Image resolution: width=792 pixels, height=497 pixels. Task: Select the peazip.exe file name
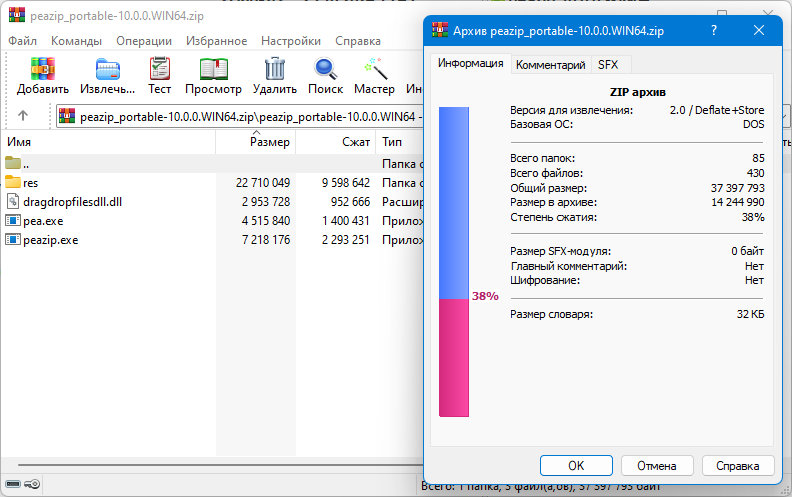point(51,240)
